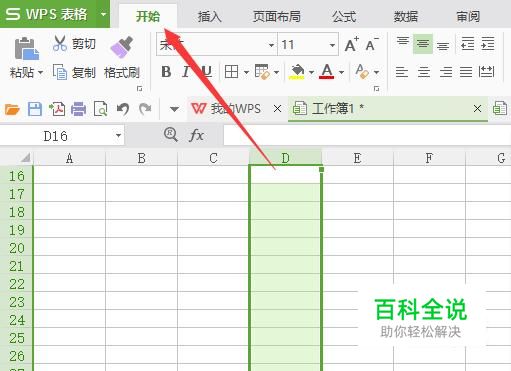Image resolution: width=511 pixels, height=371 pixels.
Task: Align cell text to bottom
Action: tap(443, 45)
